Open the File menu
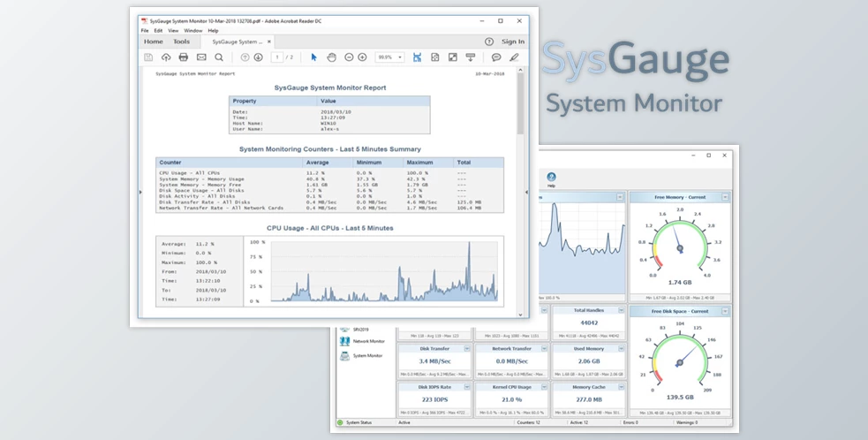Image resolution: width=868 pixels, height=440 pixels. (x=146, y=30)
